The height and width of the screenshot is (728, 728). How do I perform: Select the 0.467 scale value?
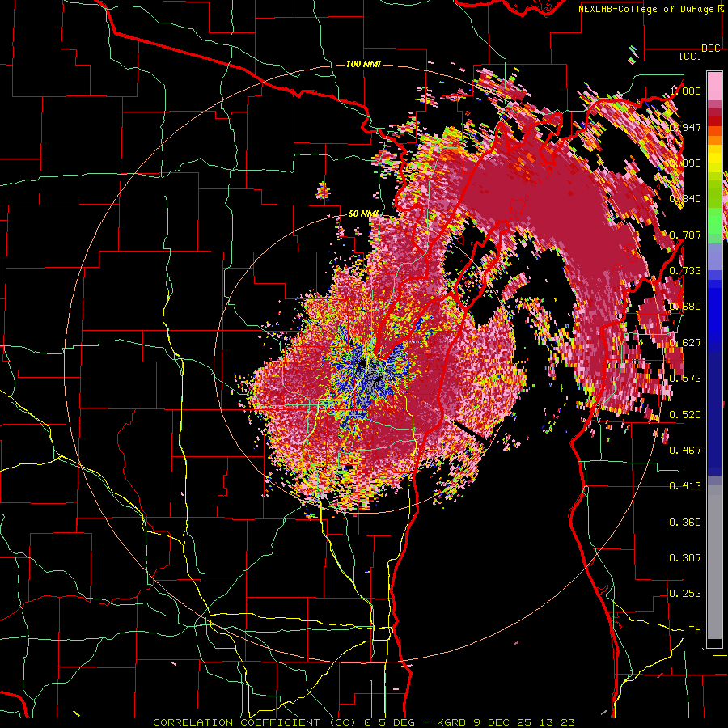coord(685,450)
